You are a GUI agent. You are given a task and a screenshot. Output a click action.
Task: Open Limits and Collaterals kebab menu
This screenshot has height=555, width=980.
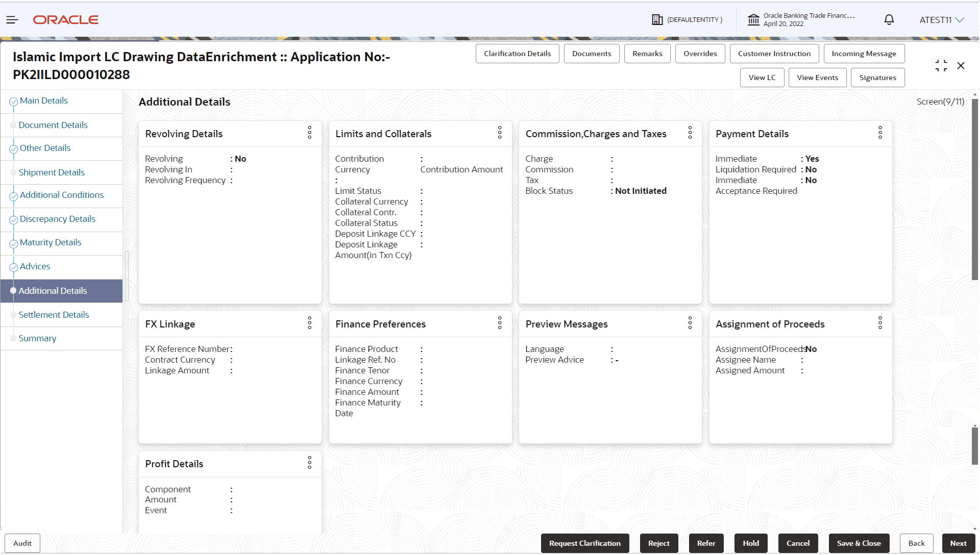click(500, 133)
